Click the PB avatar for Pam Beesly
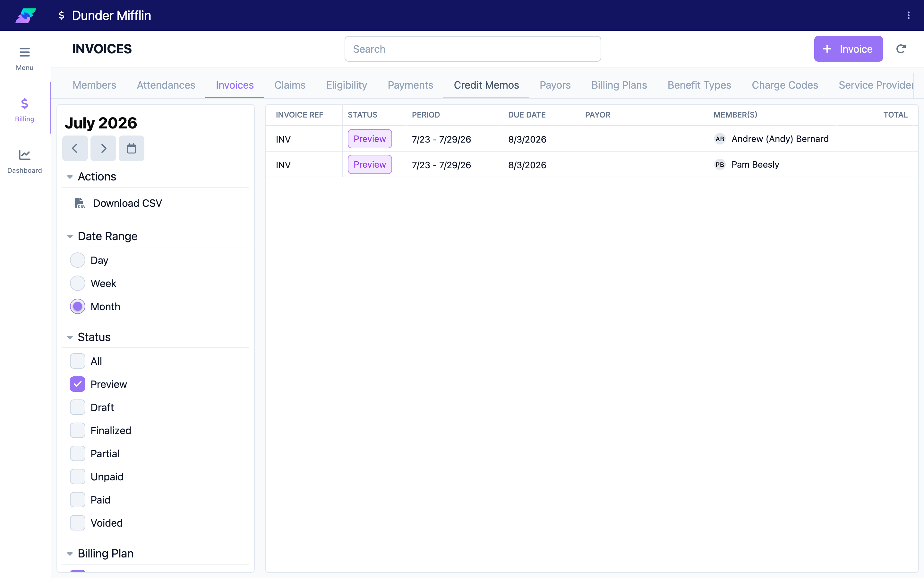Screen dimensions: 924x578 coord(720,165)
